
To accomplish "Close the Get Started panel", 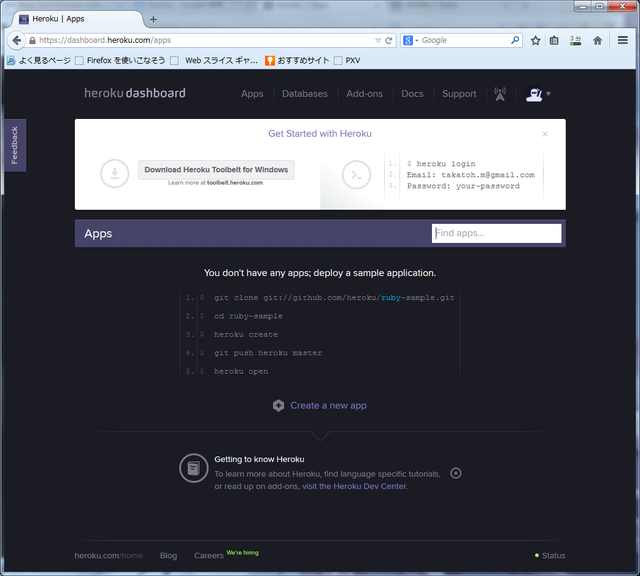I will click(x=545, y=134).
